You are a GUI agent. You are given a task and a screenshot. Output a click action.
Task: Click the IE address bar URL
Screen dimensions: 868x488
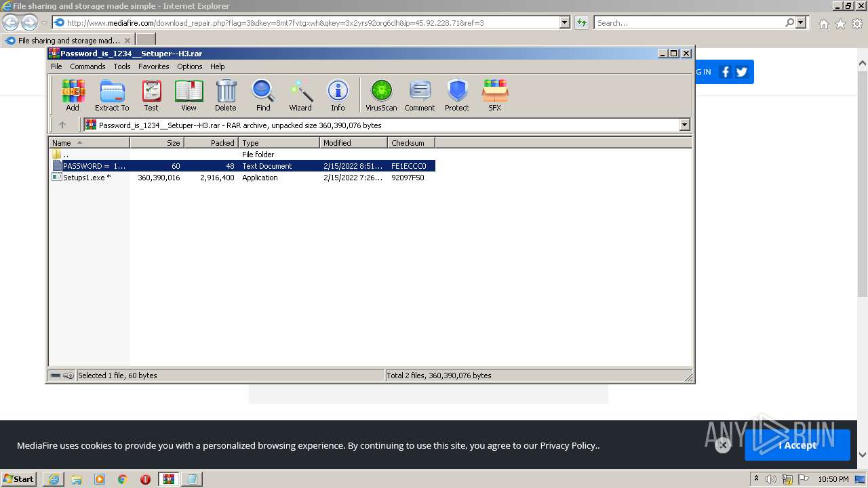pyautogui.click(x=275, y=22)
